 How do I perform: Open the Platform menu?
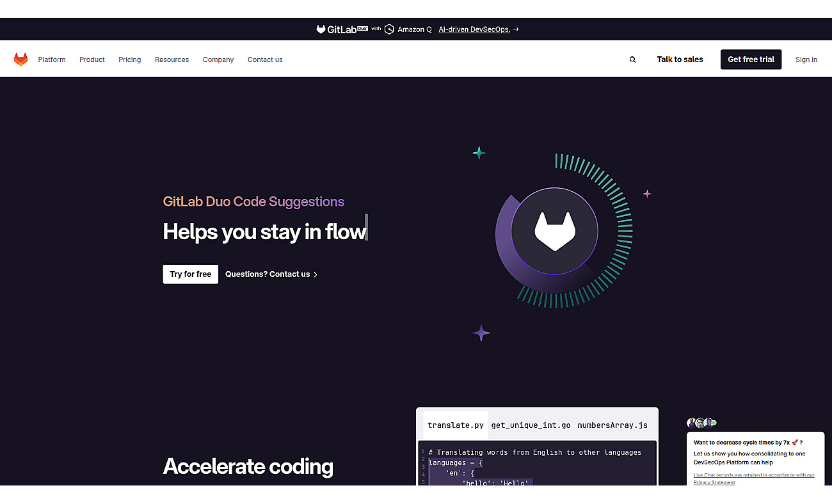coord(52,59)
